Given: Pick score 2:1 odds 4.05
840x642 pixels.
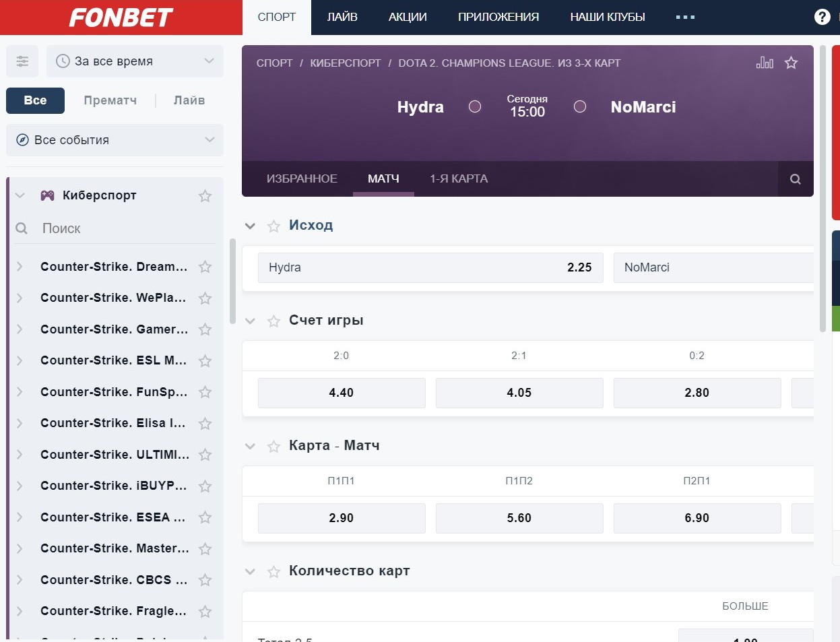Looking at the screenshot, I should coord(519,393).
